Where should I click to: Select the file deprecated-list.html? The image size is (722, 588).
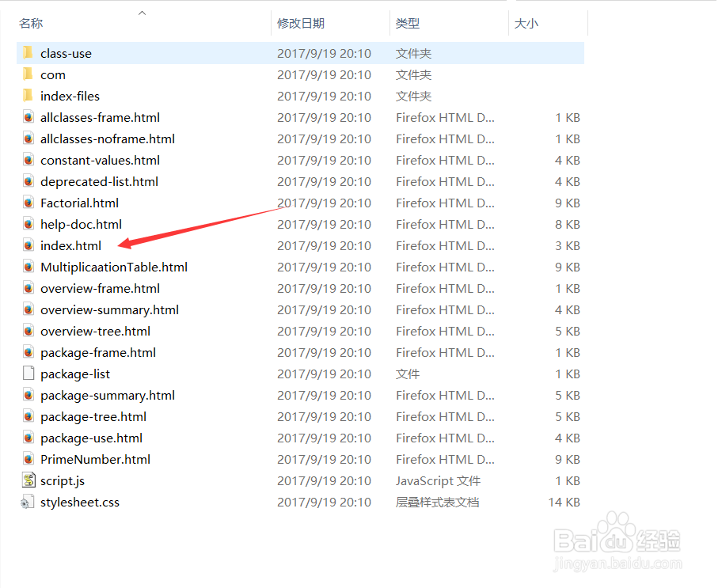100,181
